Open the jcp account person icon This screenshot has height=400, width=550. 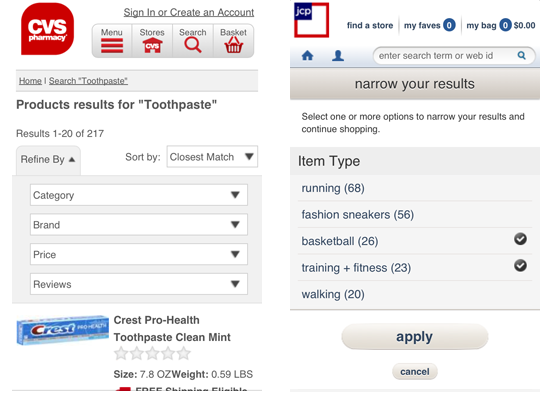click(x=338, y=55)
